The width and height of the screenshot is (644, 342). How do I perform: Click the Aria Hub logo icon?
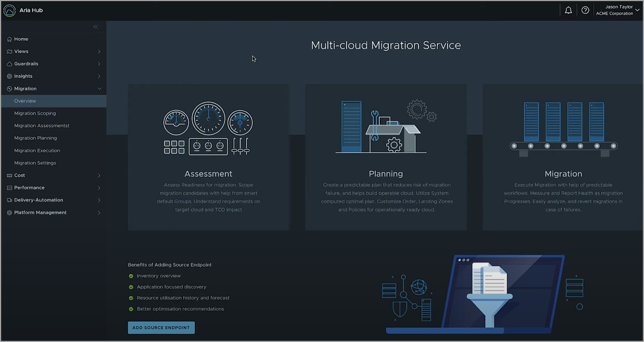pos(10,11)
